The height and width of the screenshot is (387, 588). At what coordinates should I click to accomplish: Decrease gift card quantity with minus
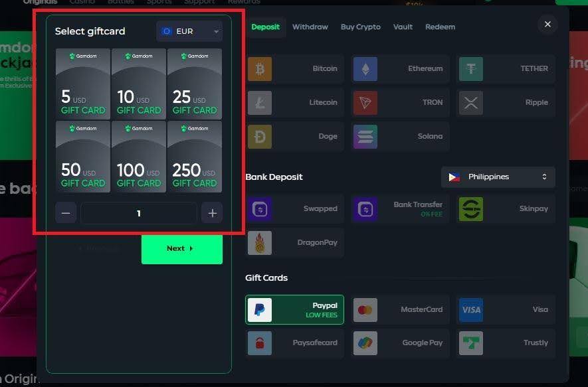[x=66, y=214]
